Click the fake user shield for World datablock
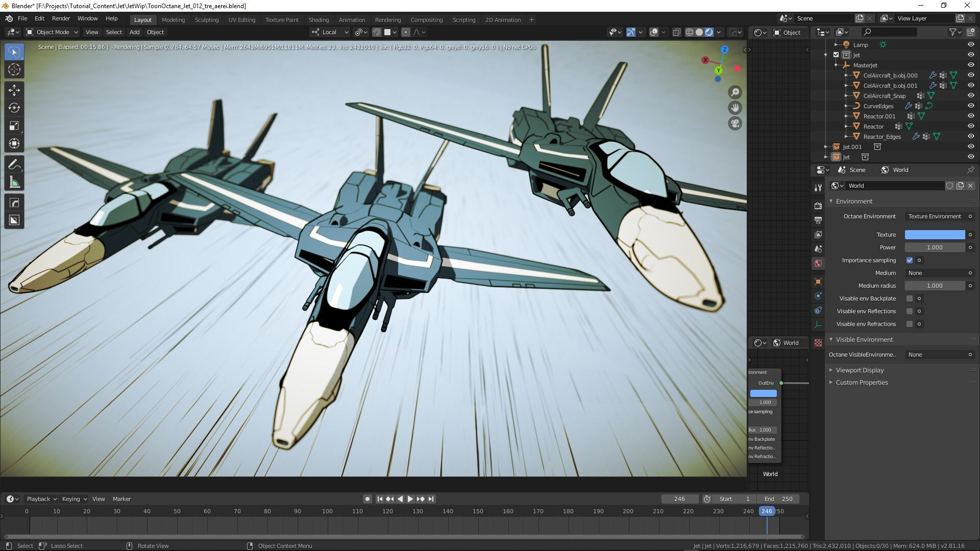This screenshot has width=980, height=551. (950, 186)
